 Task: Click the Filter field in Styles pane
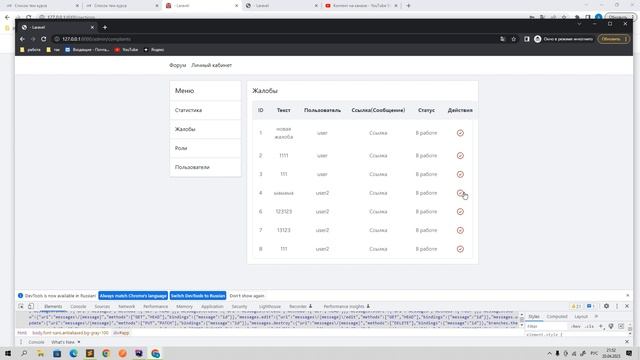(546, 326)
